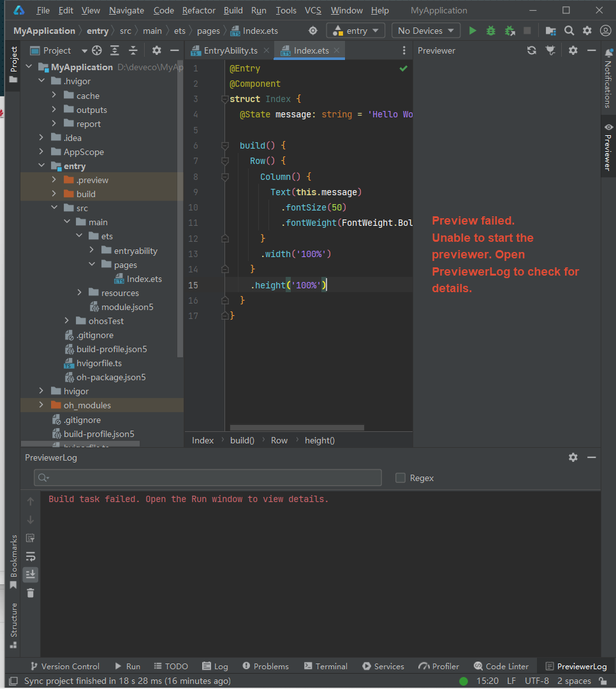Open editor tabs more options menu
The image size is (616, 689).
click(x=404, y=50)
